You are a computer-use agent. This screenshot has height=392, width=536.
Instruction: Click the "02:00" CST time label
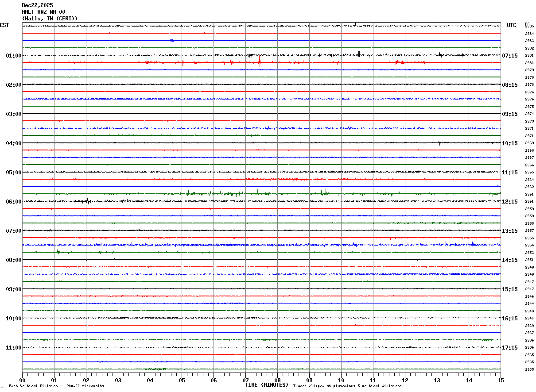[x=14, y=85]
